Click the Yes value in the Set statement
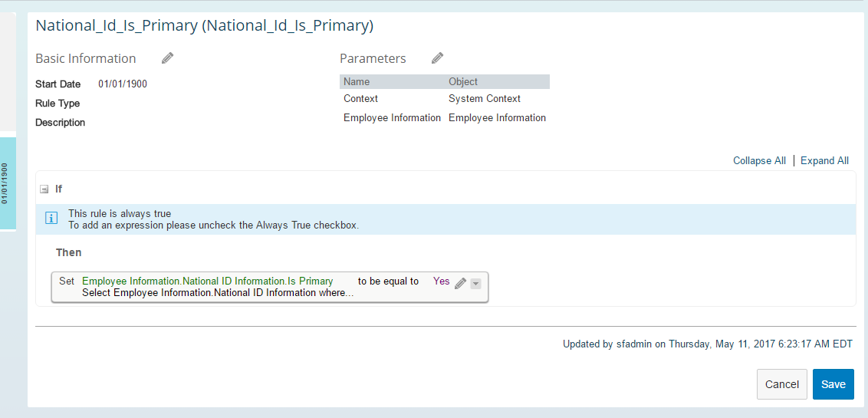The width and height of the screenshot is (868, 418). coord(441,281)
